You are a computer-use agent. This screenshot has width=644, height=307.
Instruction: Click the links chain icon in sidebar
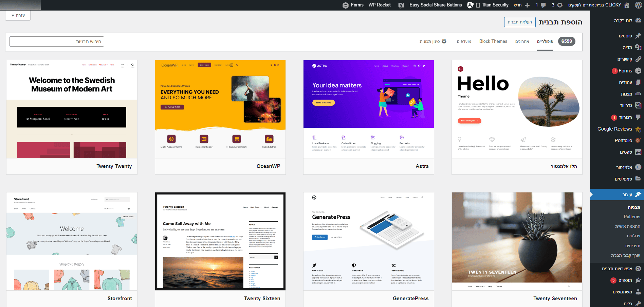coord(638,59)
